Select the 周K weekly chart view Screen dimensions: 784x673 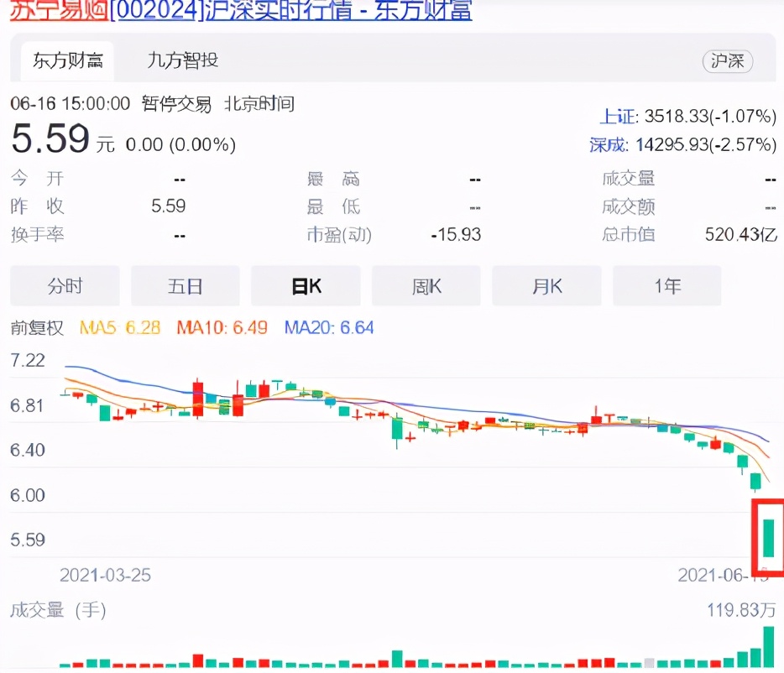pos(426,285)
